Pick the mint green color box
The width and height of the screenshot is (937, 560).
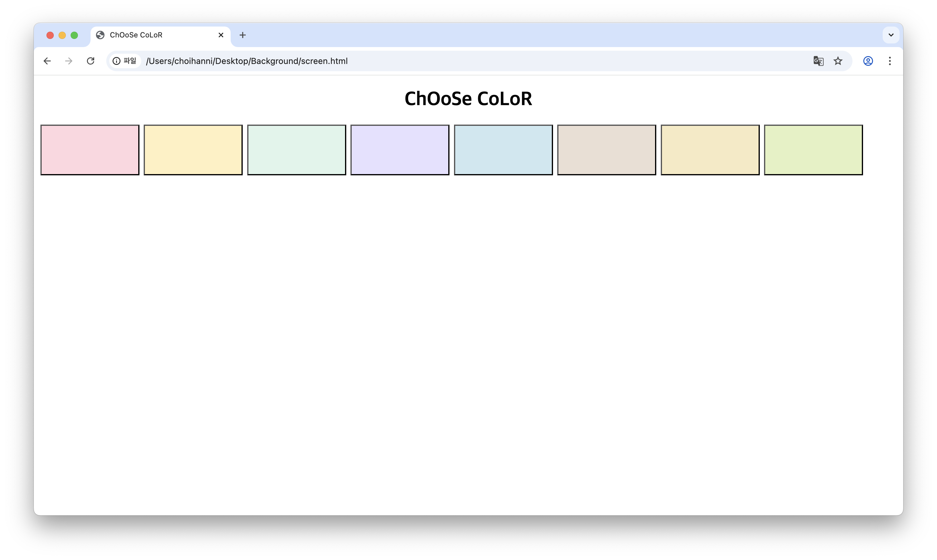296,150
